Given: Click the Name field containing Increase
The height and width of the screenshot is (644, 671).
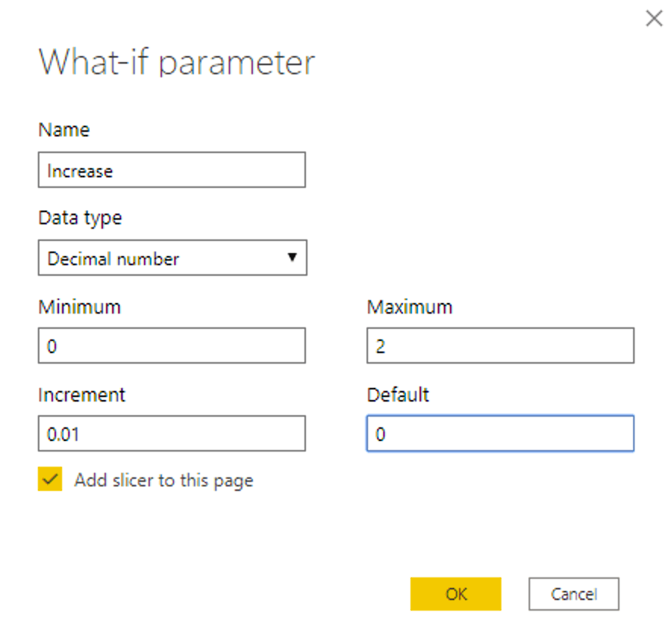Looking at the screenshot, I should (172, 170).
